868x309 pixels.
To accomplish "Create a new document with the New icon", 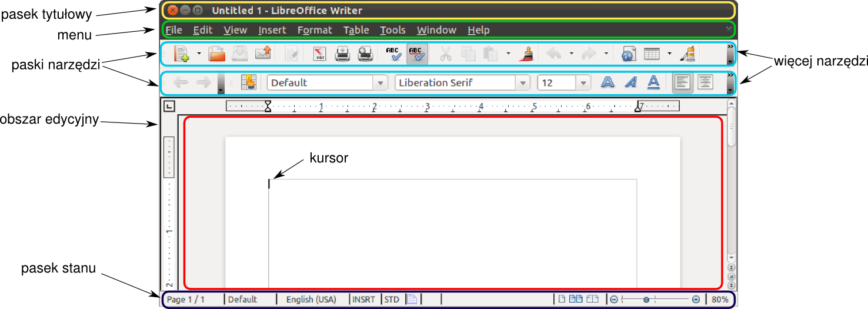I will click(x=181, y=54).
